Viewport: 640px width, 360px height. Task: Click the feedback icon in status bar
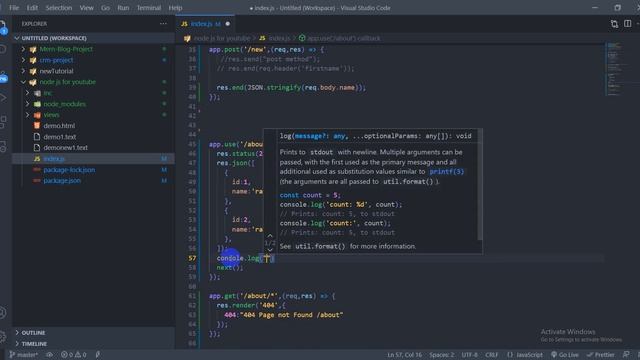coord(626,354)
